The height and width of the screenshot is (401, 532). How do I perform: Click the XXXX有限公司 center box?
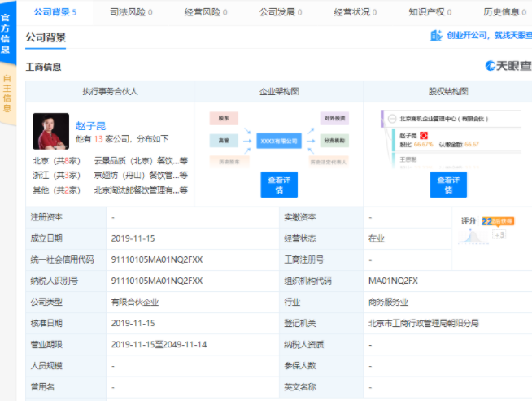[x=279, y=141]
